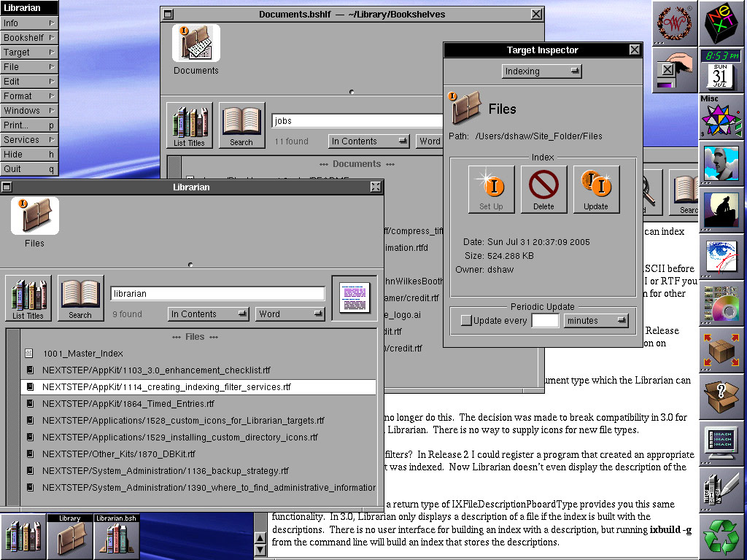Click the Update every interval number field
747x560 pixels.
pyautogui.click(x=545, y=321)
